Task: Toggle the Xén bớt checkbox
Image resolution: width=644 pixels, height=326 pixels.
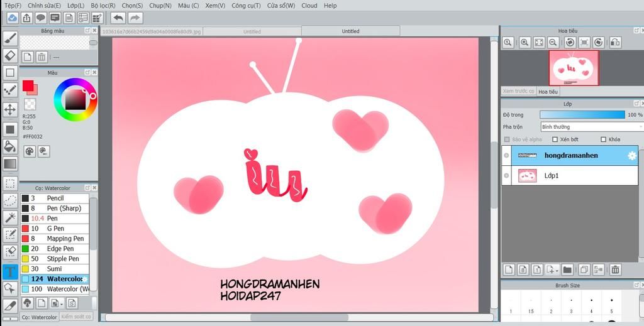Action: pyautogui.click(x=555, y=139)
